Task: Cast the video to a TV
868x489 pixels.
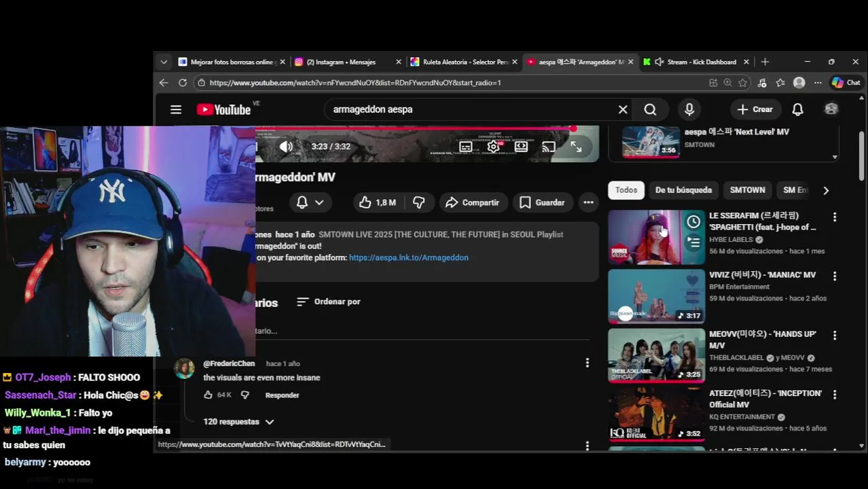Action: [549, 147]
